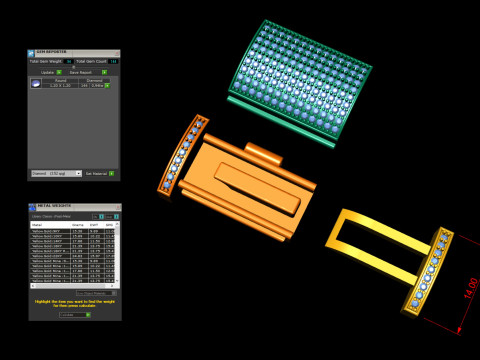This screenshot has height=360, width=480.
Task: Click the green Set Material button
Action: coord(112,173)
